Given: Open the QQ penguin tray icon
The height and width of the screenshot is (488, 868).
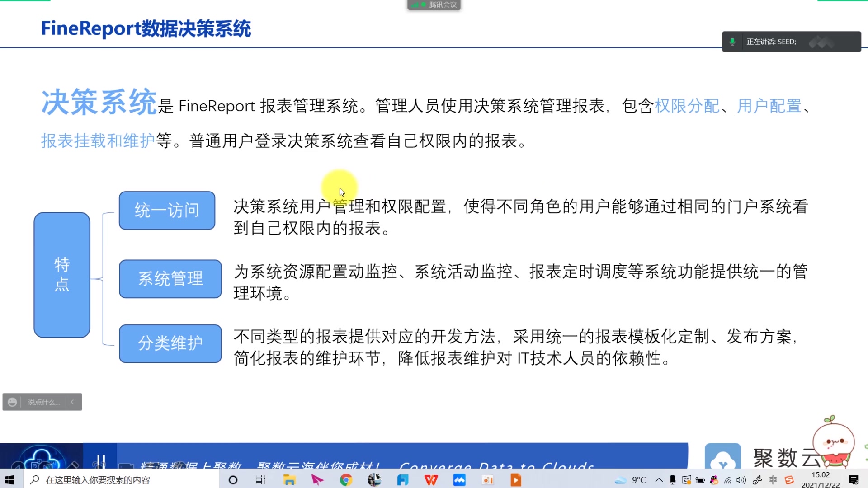Looking at the screenshot, I should [714, 480].
